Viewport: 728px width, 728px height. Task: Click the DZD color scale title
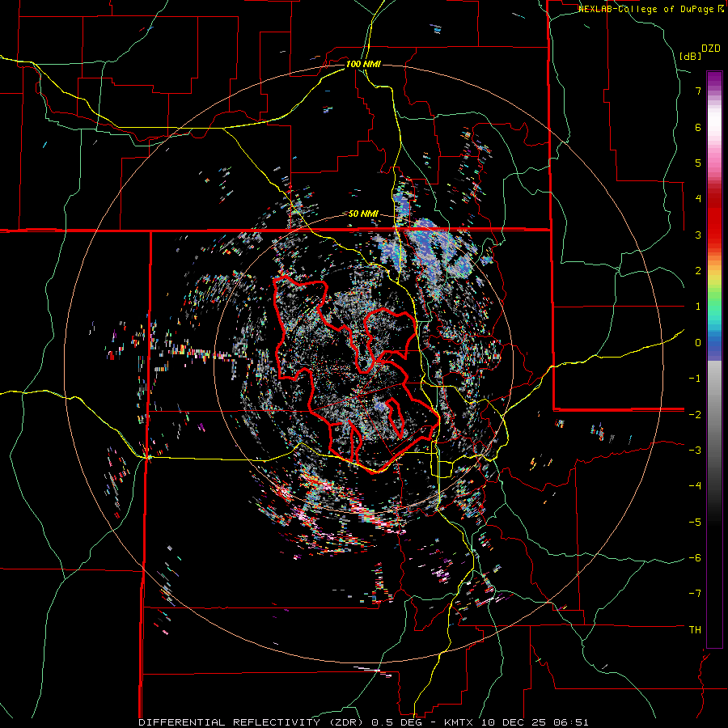click(x=711, y=49)
